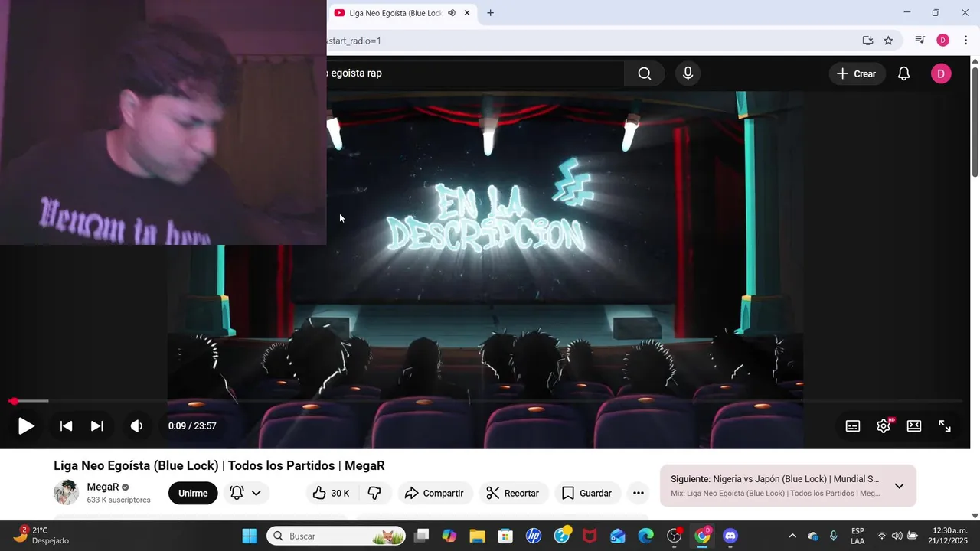Click the Recortar button
The image size is (980, 551).
(513, 493)
